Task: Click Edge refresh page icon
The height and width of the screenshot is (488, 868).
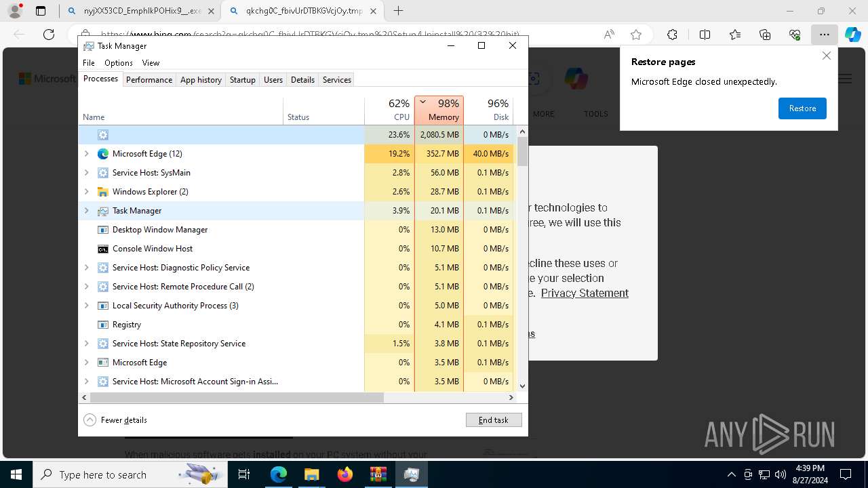Action: (x=49, y=35)
